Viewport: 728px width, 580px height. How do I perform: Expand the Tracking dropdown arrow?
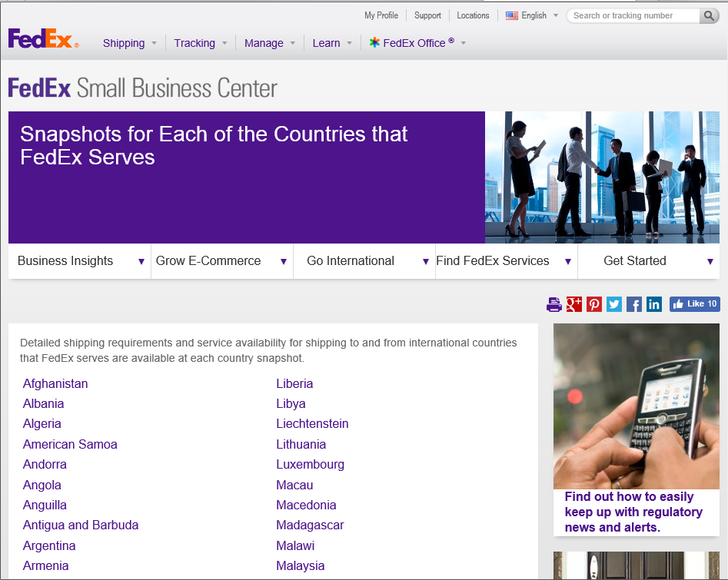pyautogui.click(x=224, y=43)
